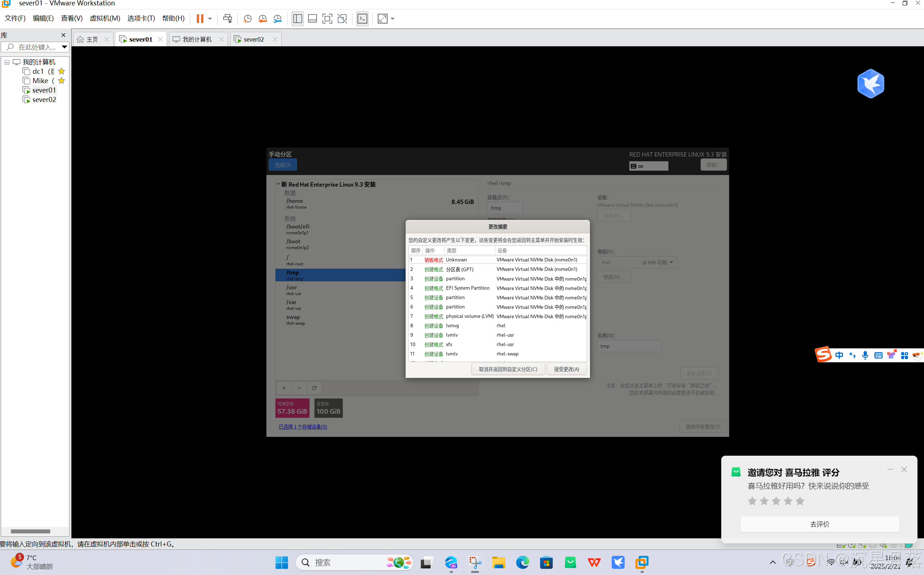Rate five stars in popup
The height and width of the screenshot is (575, 924).
point(800,501)
